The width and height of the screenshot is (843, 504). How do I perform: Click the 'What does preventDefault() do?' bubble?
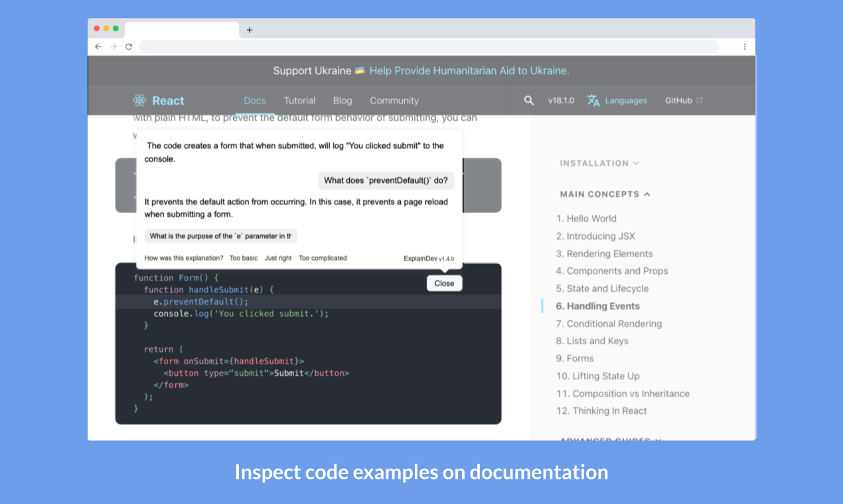tap(386, 180)
